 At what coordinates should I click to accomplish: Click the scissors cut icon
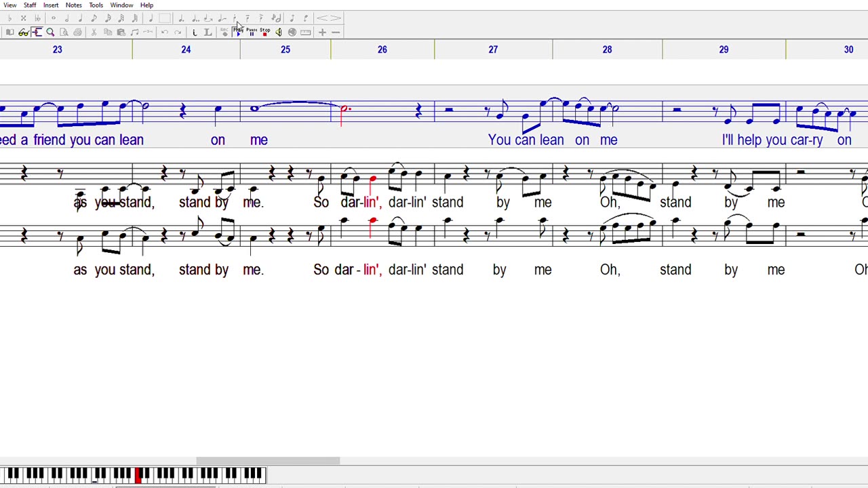[x=94, y=32]
